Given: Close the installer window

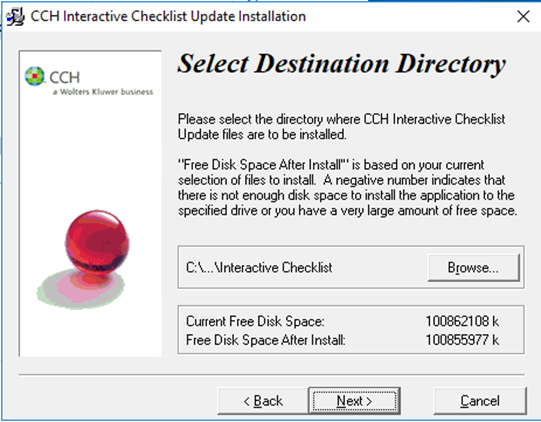Looking at the screenshot, I should click(523, 16).
